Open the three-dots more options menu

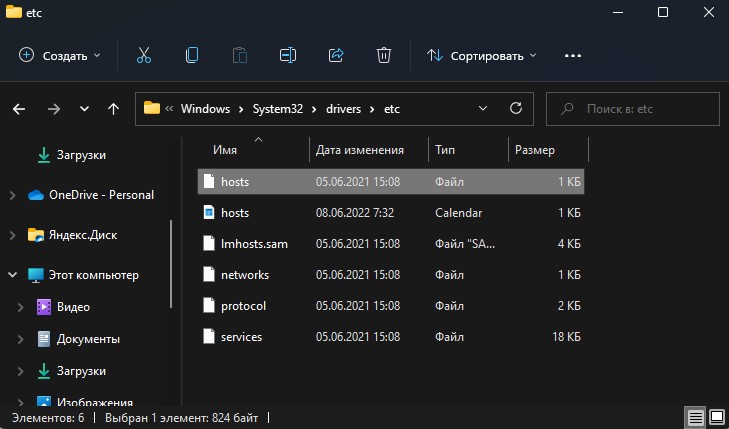tap(573, 56)
